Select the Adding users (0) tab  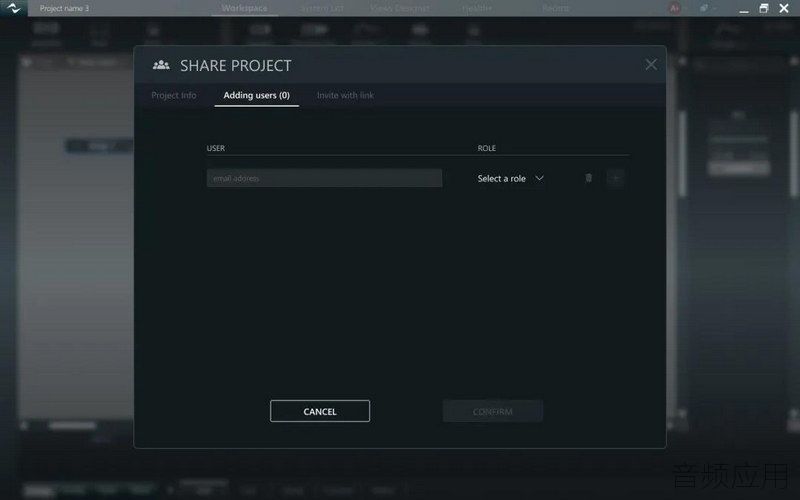257,95
